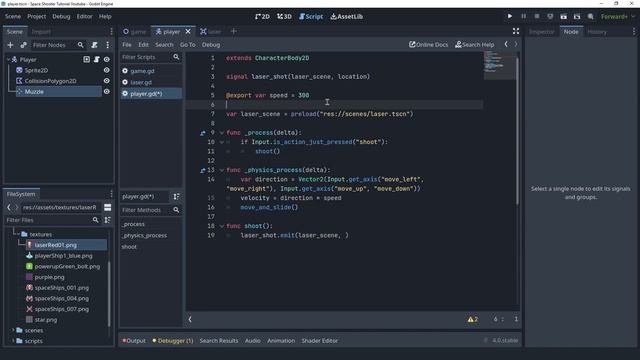The image size is (640, 360).
Task: Open Search Help
Action: point(475,44)
